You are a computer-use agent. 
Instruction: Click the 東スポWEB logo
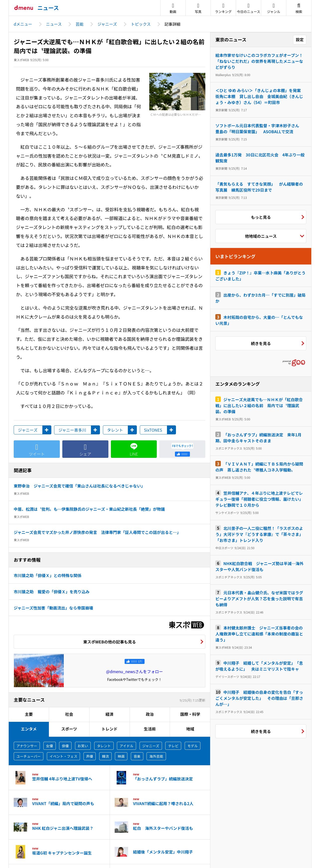(x=186, y=625)
